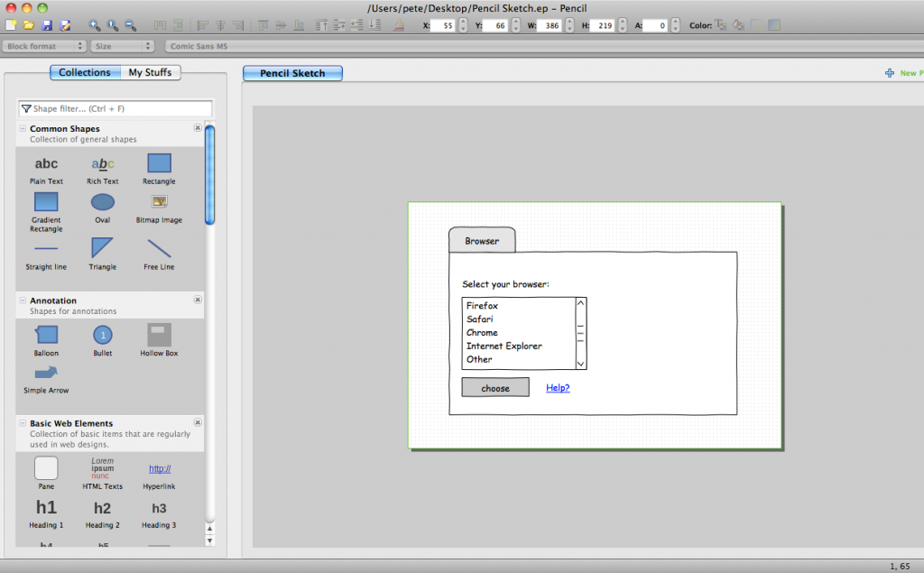924x573 pixels.
Task: Select the Hyperlink web element
Action: pos(159,468)
